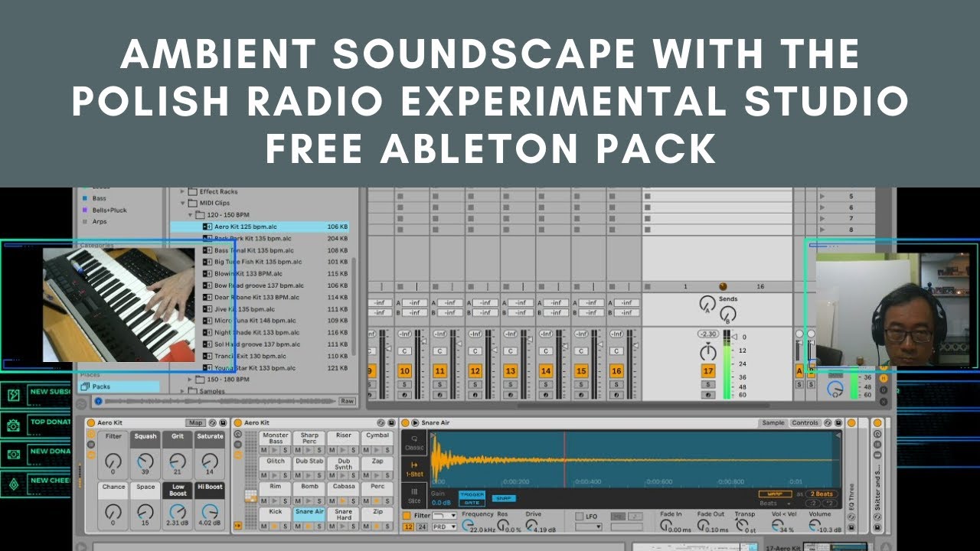Enable TRIGGER mode in Simpler

pyautogui.click(x=472, y=494)
